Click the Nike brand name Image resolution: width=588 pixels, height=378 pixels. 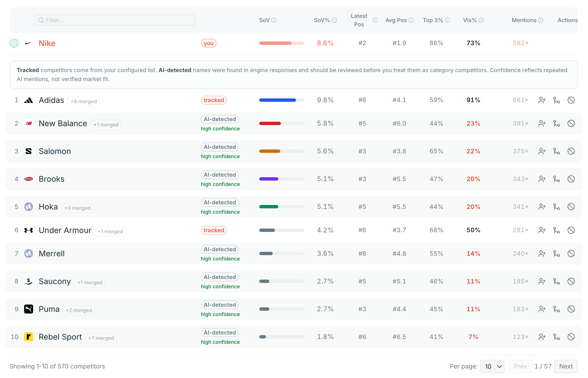tap(47, 43)
